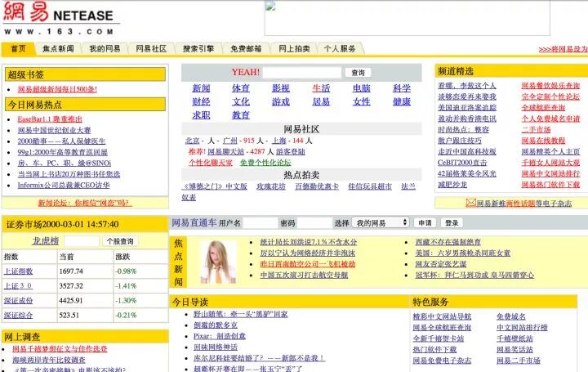
Task: Open the 网友否定张艺谋 headline
Action: (441, 264)
